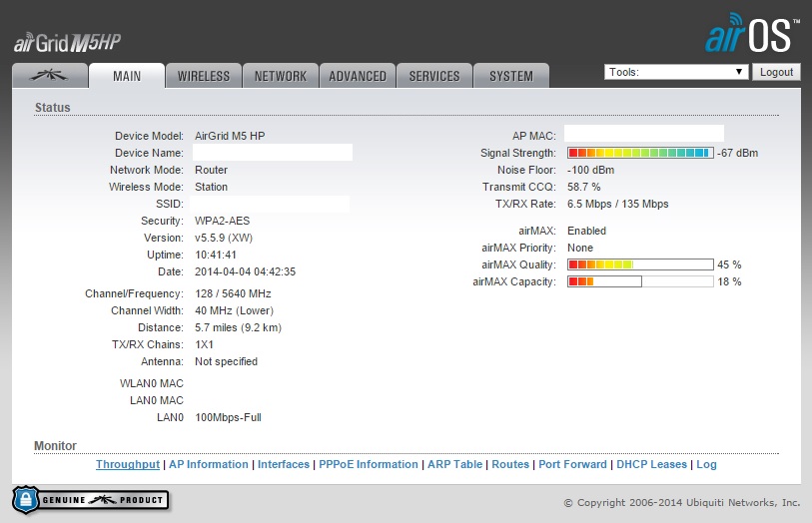
Task: Click the Genuine Product badge
Action: coord(91,500)
